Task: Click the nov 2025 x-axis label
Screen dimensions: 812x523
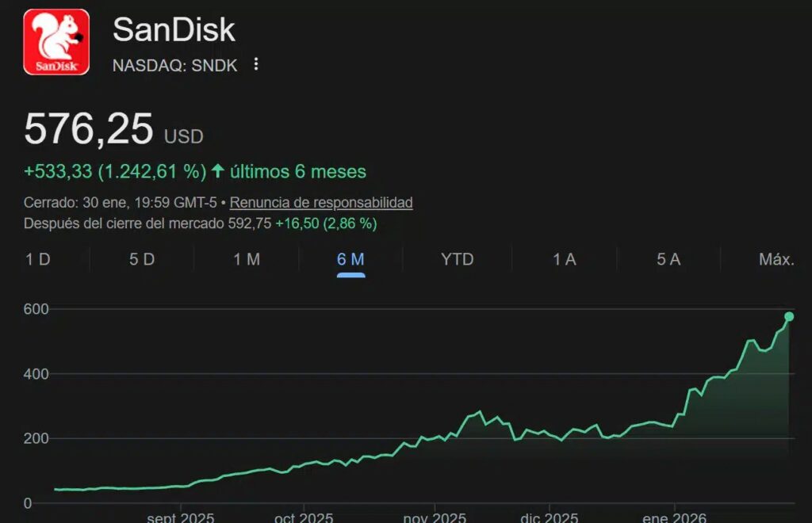Action: coord(435,517)
